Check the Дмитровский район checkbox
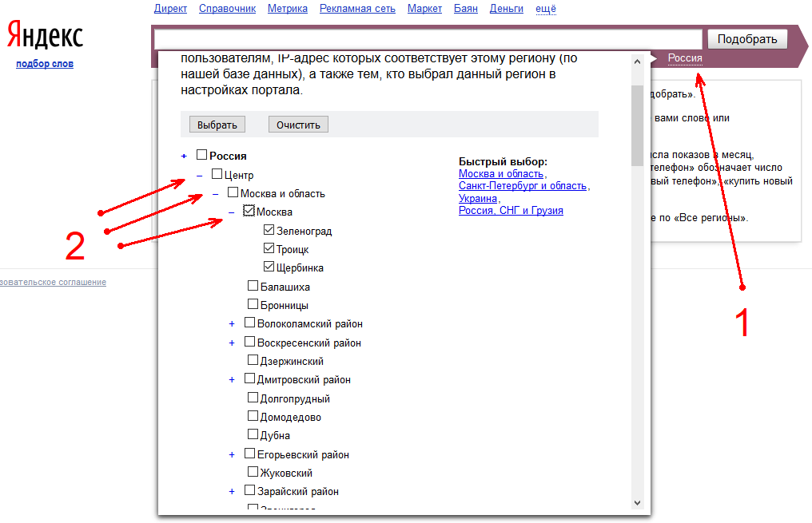Viewport: 812px width, 523px height. (249, 378)
